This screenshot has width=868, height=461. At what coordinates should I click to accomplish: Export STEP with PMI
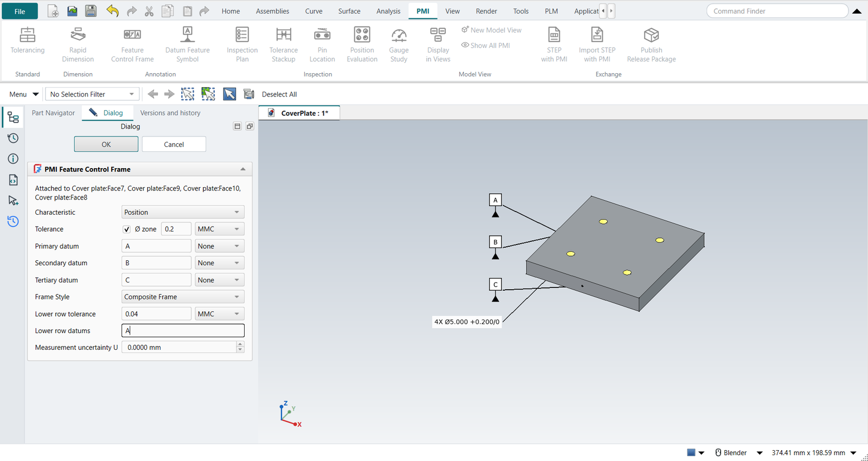pyautogui.click(x=554, y=45)
